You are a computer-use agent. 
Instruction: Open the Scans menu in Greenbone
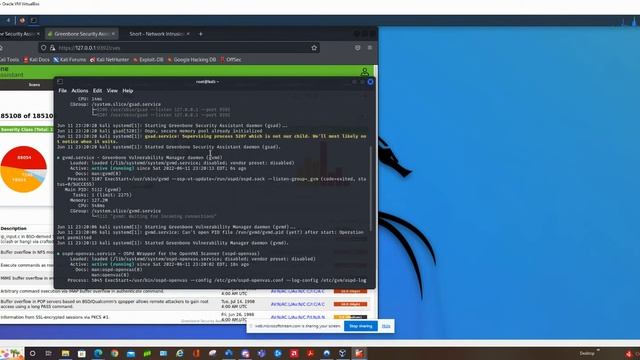(34, 84)
